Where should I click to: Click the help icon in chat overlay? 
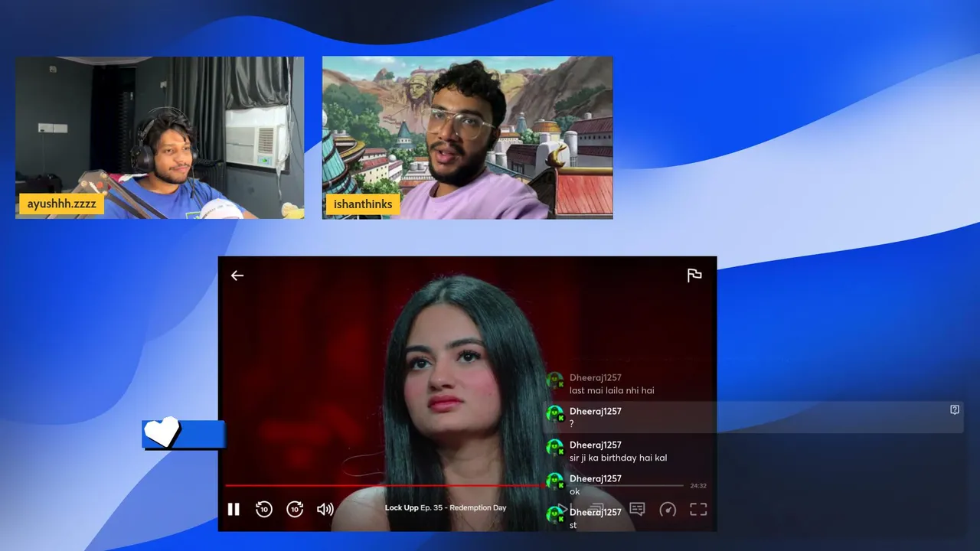955,410
